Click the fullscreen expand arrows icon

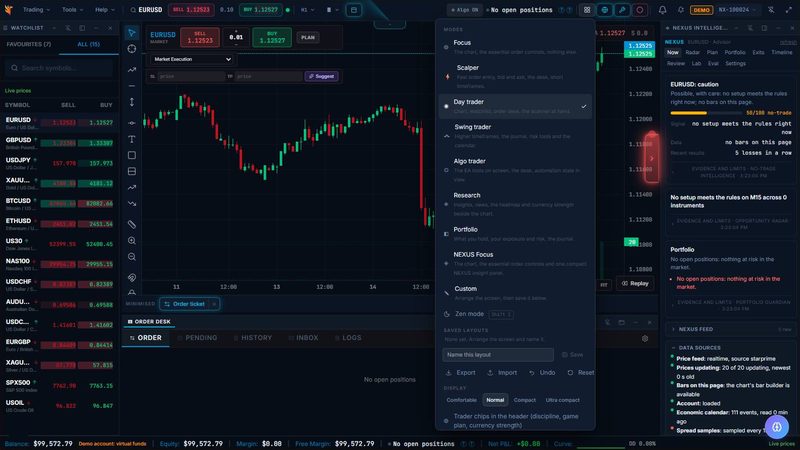point(789,10)
